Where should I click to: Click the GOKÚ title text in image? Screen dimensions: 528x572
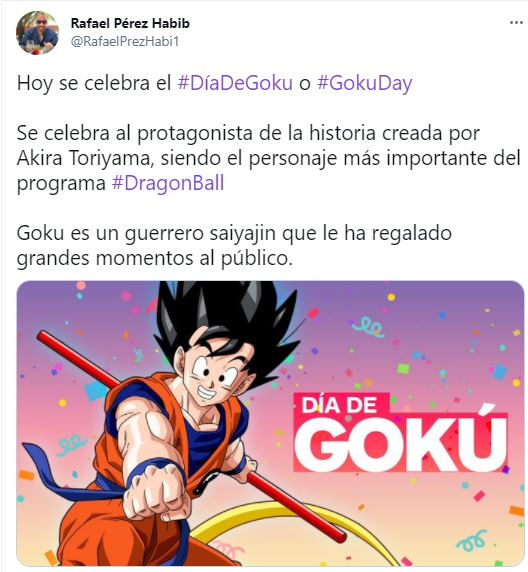[400, 439]
